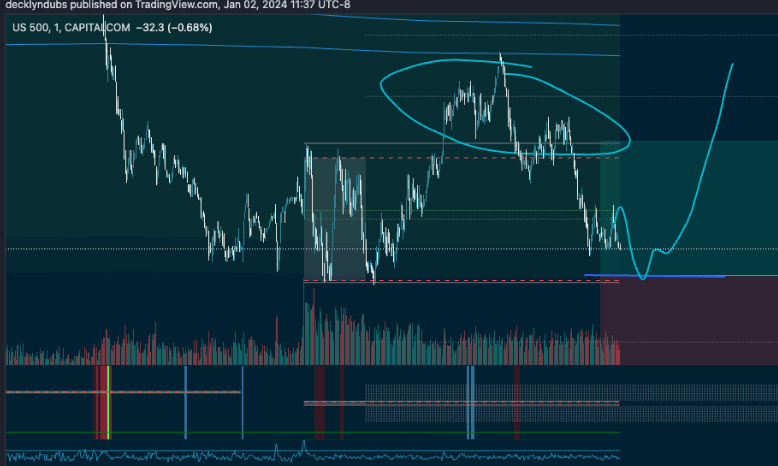The image size is (778, 466).
Task: Click the US 500 symbol title
Action: click(x=32, y=27)
